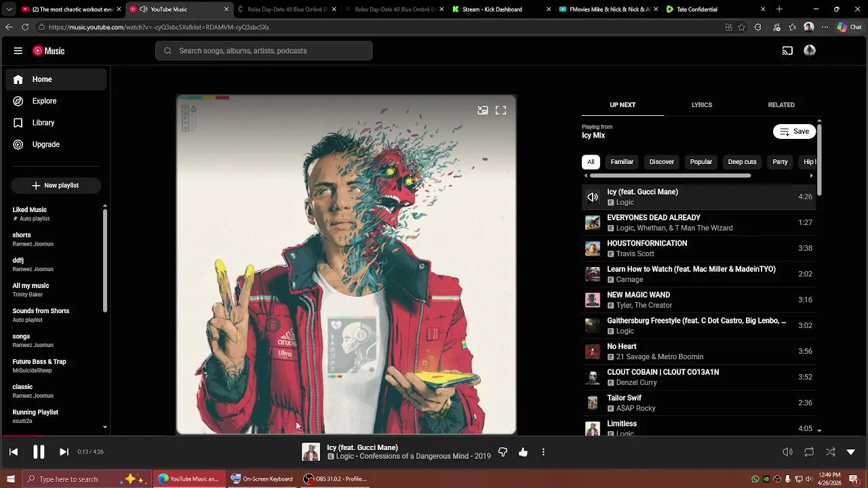
Task: Play HOUSTONFORNICATION from queue
Action: 698,248
